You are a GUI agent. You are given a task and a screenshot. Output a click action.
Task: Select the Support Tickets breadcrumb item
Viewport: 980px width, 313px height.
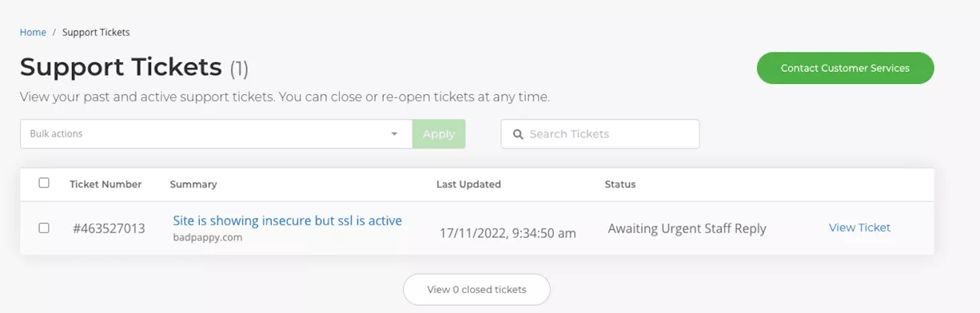96,33
